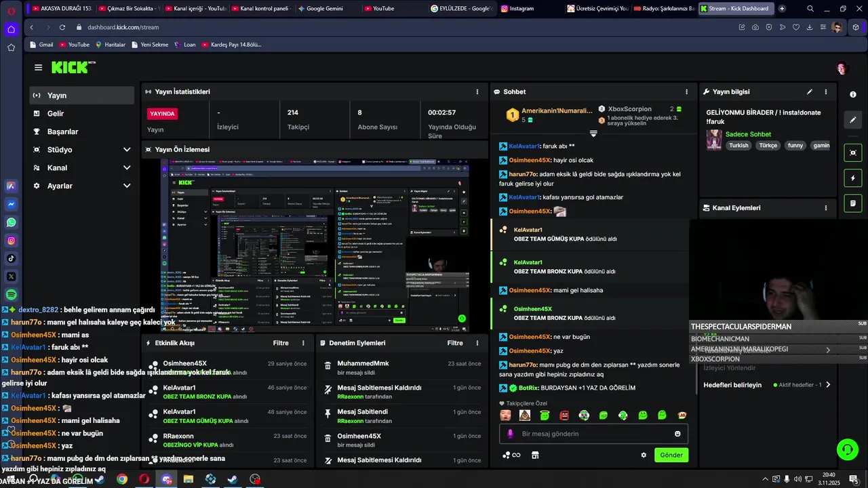This screenshot has width=868, height=488.
Task: Click the screen capture icon in right toolbar
Action: click(853, 152)
